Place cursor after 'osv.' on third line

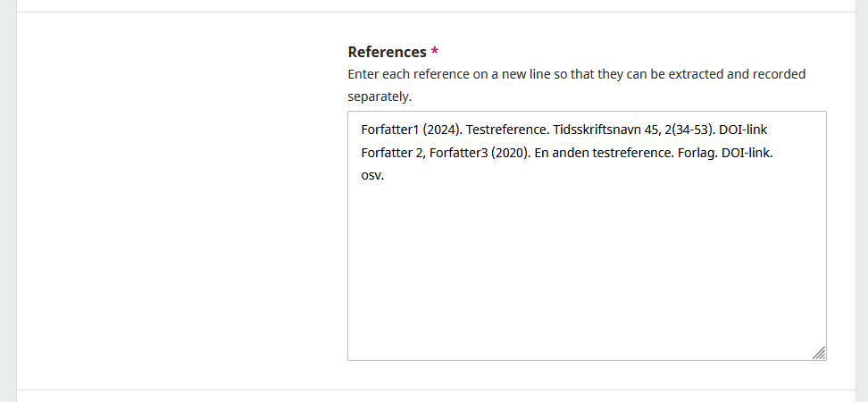[385, 176]
